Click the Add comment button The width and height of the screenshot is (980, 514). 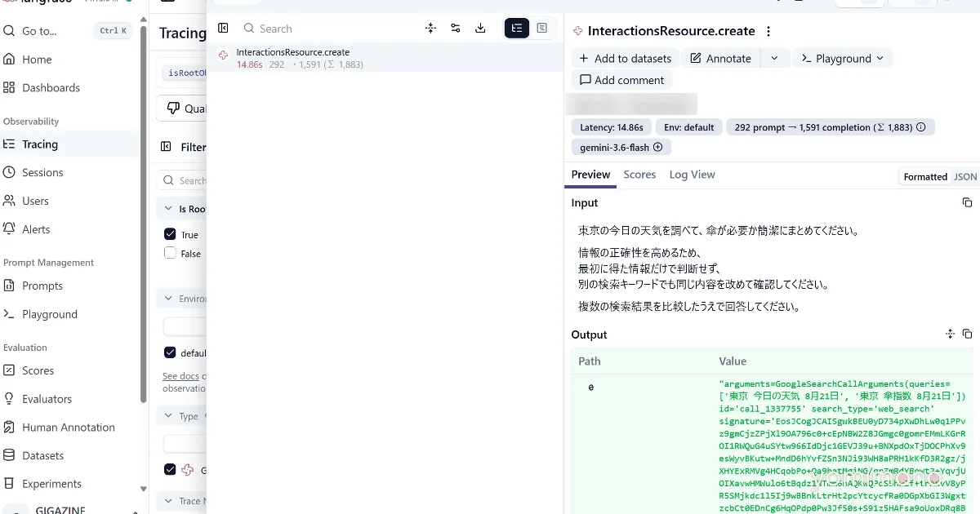tap(621, 80)
